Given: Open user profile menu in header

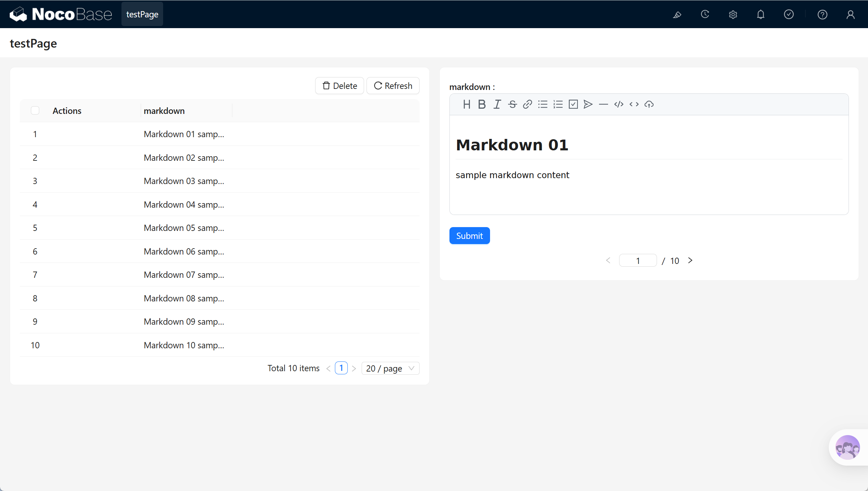Looking at the screenshot, I should 851,15.
